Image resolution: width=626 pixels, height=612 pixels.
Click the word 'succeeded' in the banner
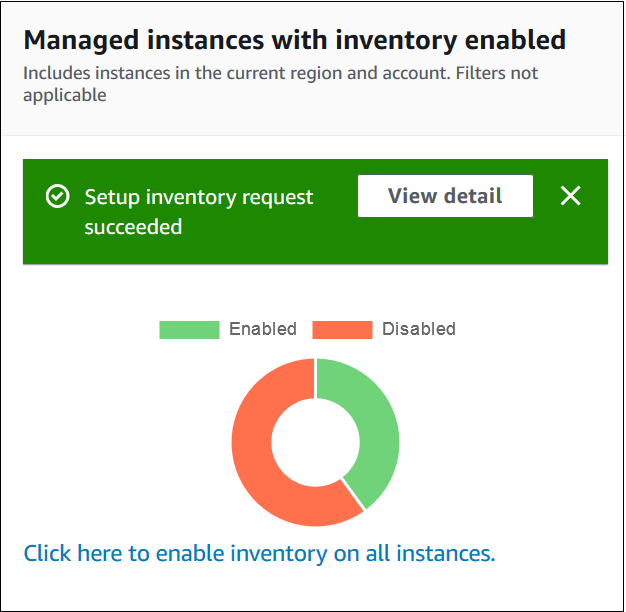pos(133,227)
